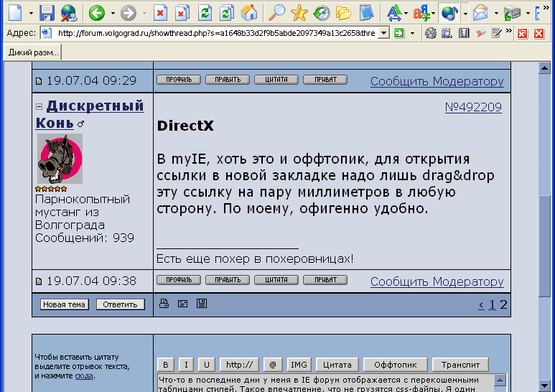Screen dimensions: 555x392
Task: Switch to the Дикий разм... tab
Action: (x=33, y=52)
